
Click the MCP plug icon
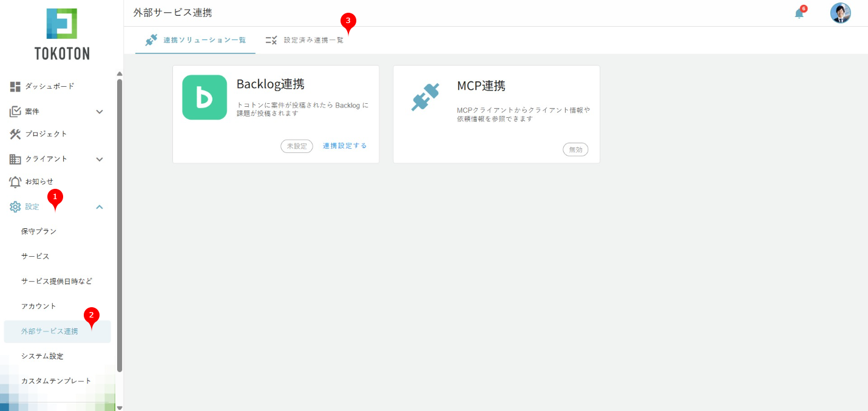425,97
